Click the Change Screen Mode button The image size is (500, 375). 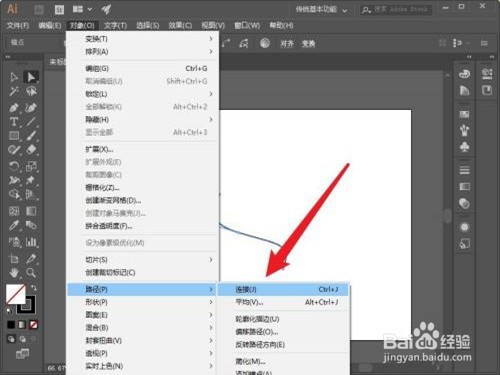click(x=22, y=354)
